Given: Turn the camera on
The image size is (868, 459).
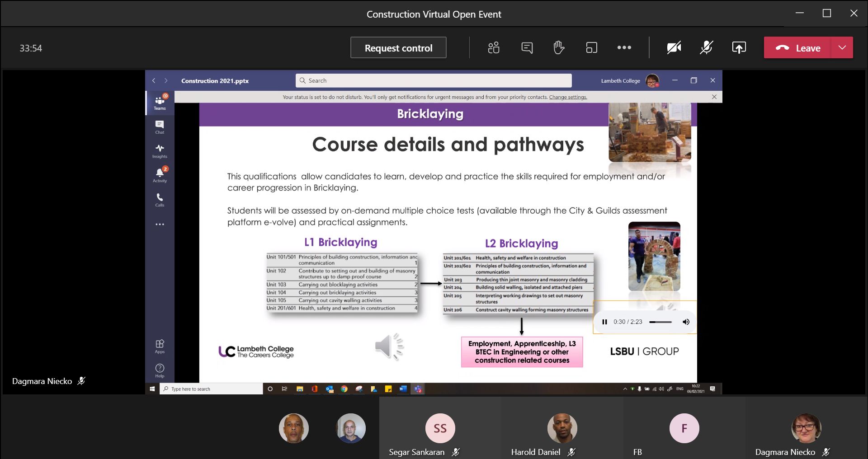Looking at the screenshot, I should (674, 47).
